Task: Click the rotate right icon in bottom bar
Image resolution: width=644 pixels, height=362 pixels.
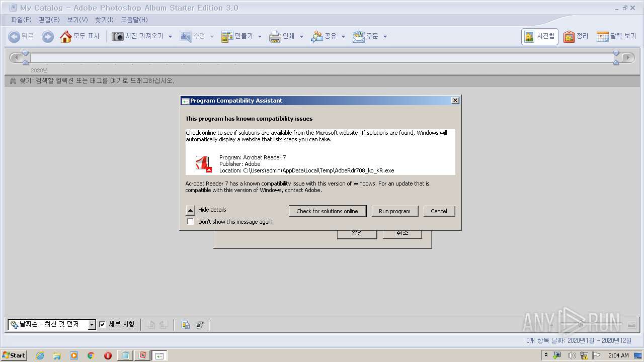Action: pos(163,325)
